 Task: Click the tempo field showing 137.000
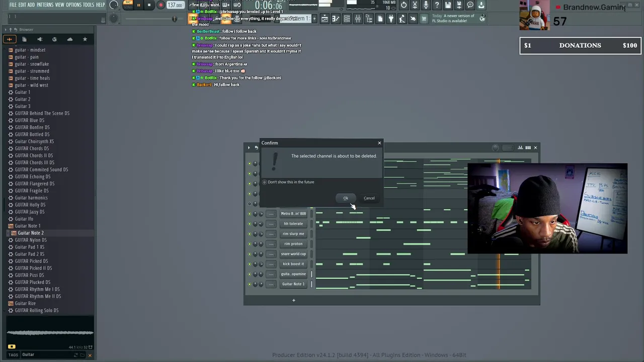coord(175,6)
